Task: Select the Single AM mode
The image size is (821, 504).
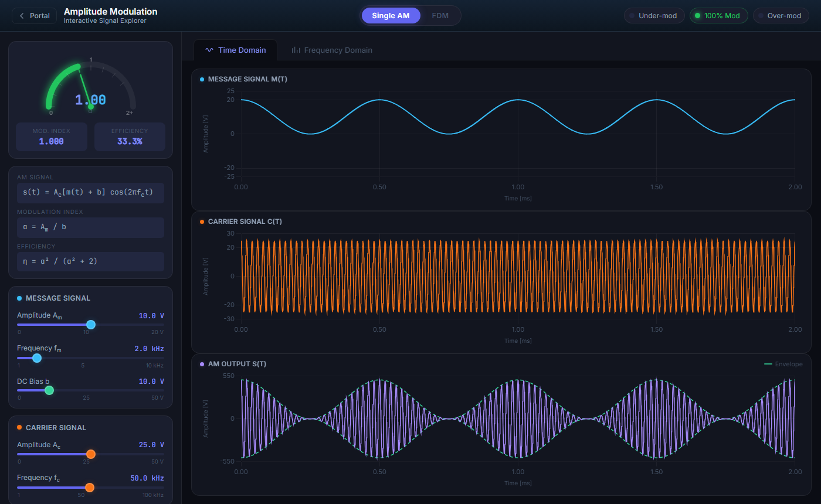Action: coord(391,16)
